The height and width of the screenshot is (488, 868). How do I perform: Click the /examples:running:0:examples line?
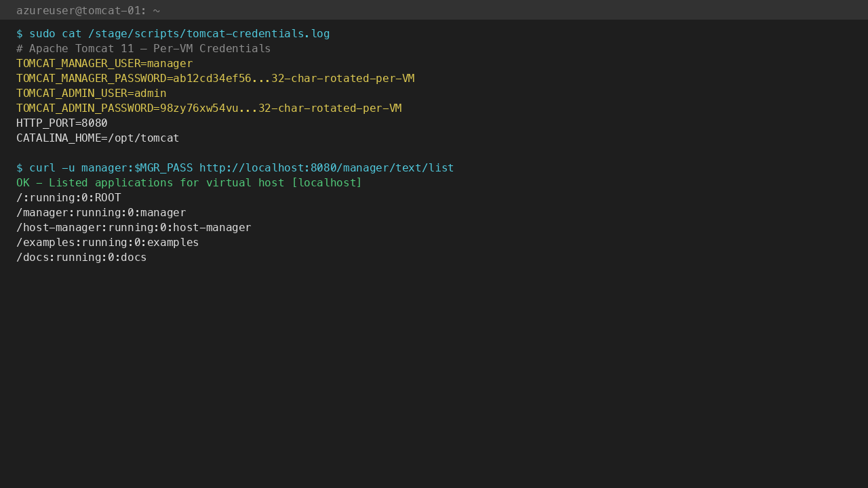pos(108,243)
